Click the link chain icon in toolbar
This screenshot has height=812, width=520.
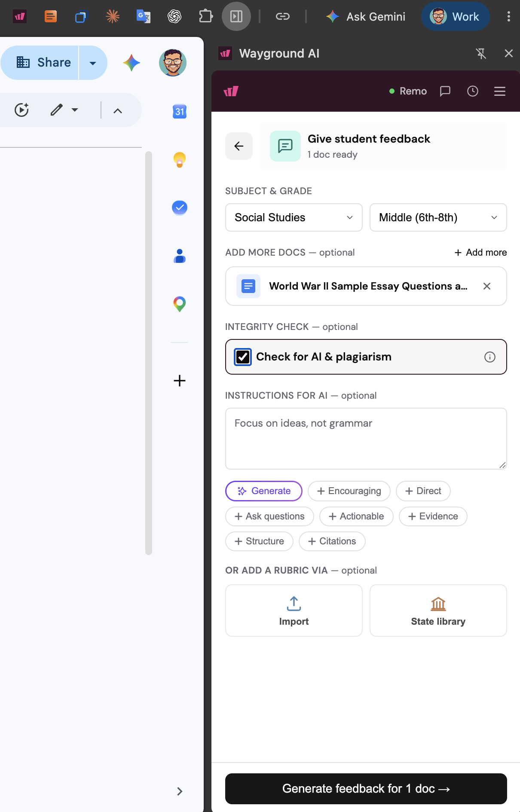[x=282, y=17]
